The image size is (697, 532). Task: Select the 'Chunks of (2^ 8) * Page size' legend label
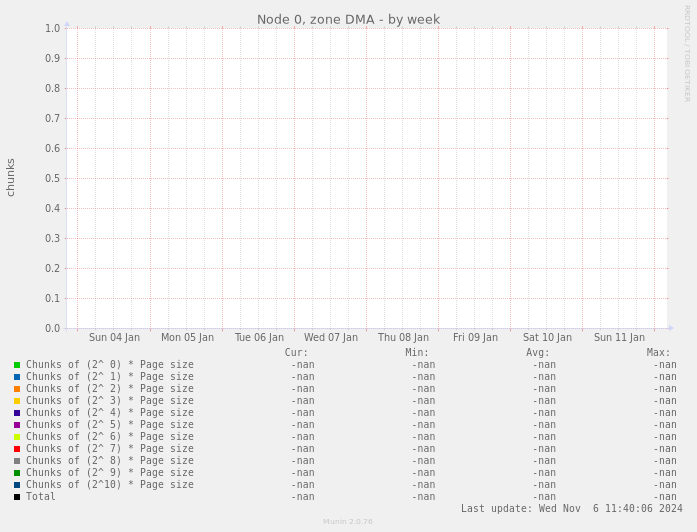[x=110, y=461]
